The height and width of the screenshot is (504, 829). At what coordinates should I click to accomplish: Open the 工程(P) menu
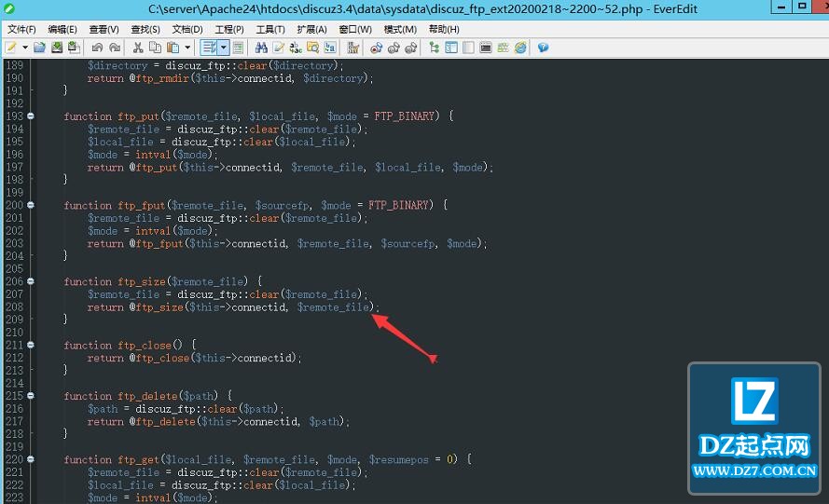(229, 29)
